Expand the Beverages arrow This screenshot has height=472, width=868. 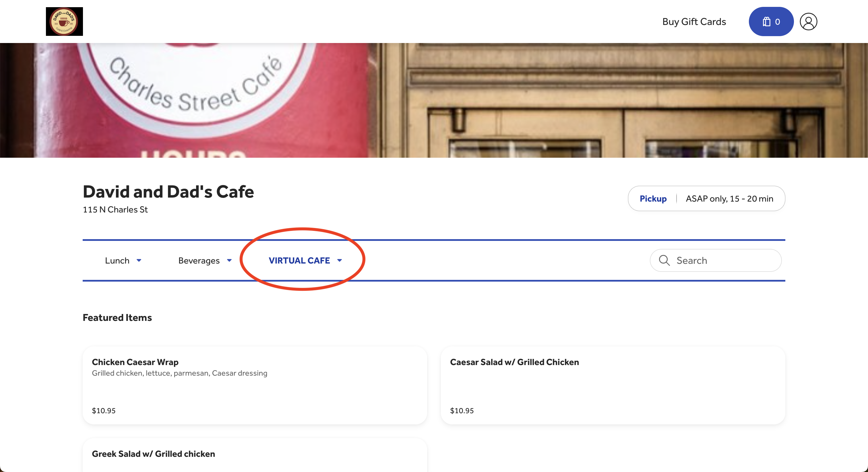tap(229, 260)
